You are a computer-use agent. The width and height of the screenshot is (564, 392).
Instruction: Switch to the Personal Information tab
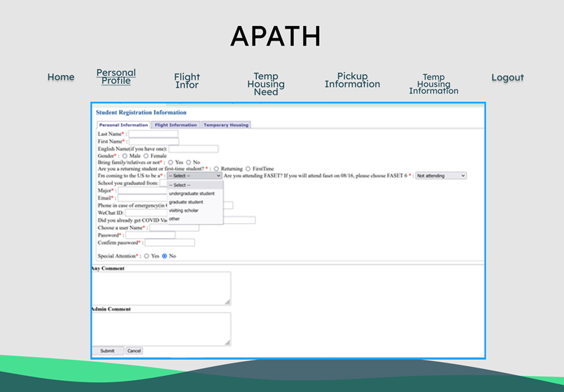(123, 125)
